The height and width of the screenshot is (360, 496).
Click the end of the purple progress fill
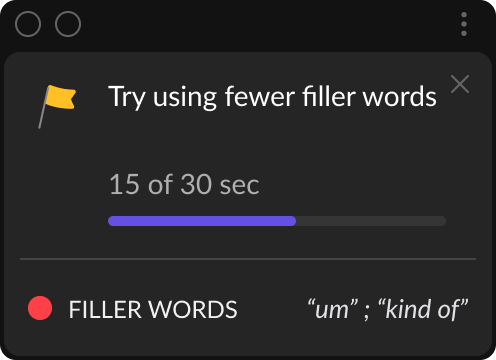pos(293,221)
